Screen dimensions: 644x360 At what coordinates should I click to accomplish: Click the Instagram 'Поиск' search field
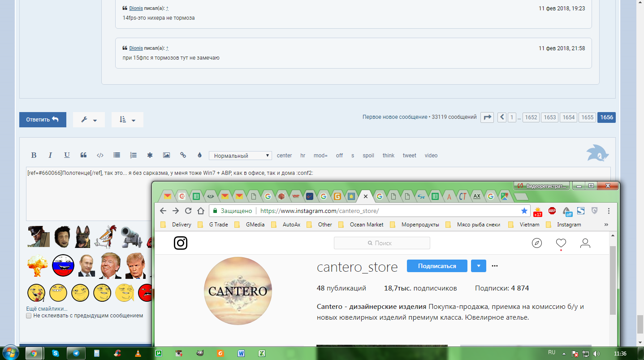pos(382,243)
